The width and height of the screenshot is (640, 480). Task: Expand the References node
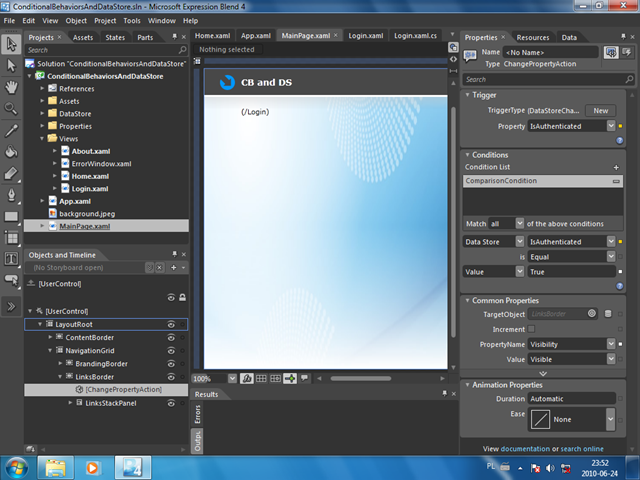(x=42, y=88)
